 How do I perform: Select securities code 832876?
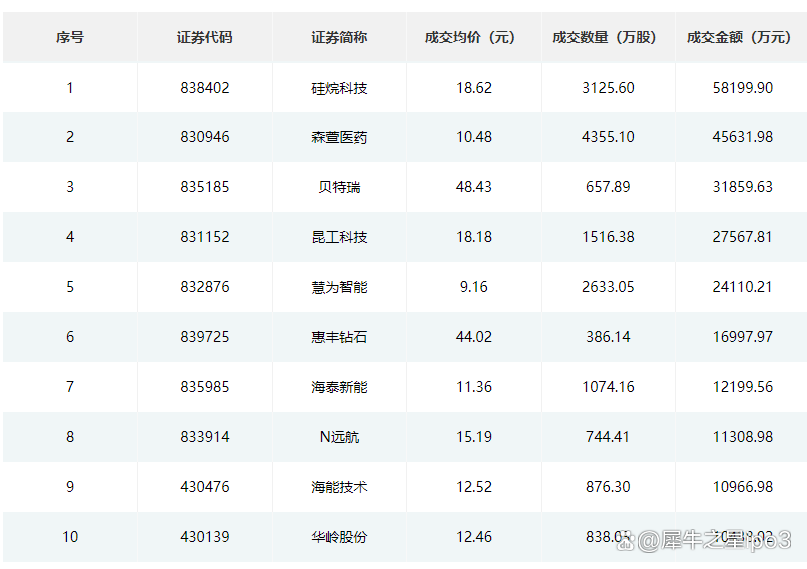click(x=205, y=287)
